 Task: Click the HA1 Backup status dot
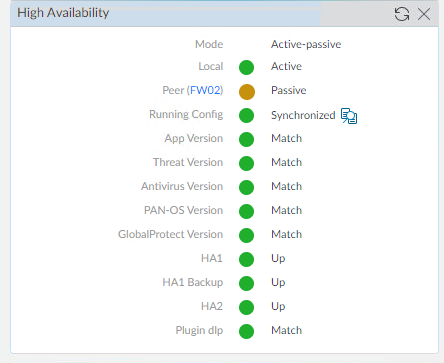[247, 283]
